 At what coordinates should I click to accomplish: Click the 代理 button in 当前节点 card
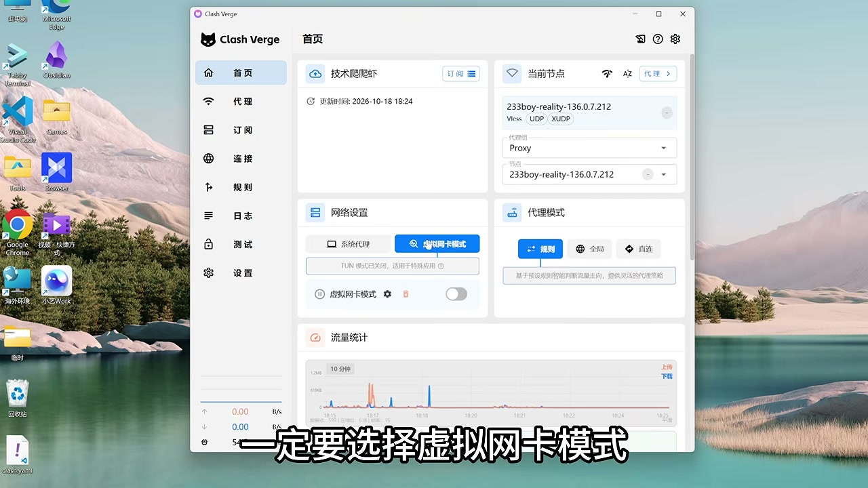click(x=658, y=73)
